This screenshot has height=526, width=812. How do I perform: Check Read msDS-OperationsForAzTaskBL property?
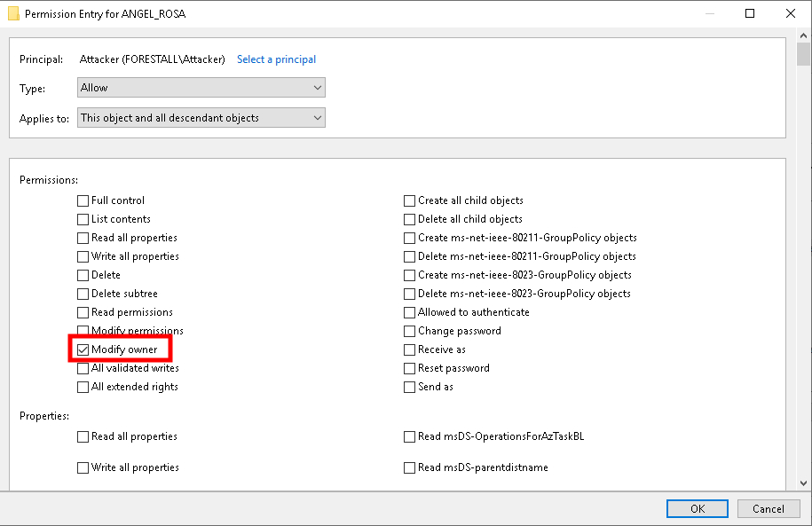point(410,436)
